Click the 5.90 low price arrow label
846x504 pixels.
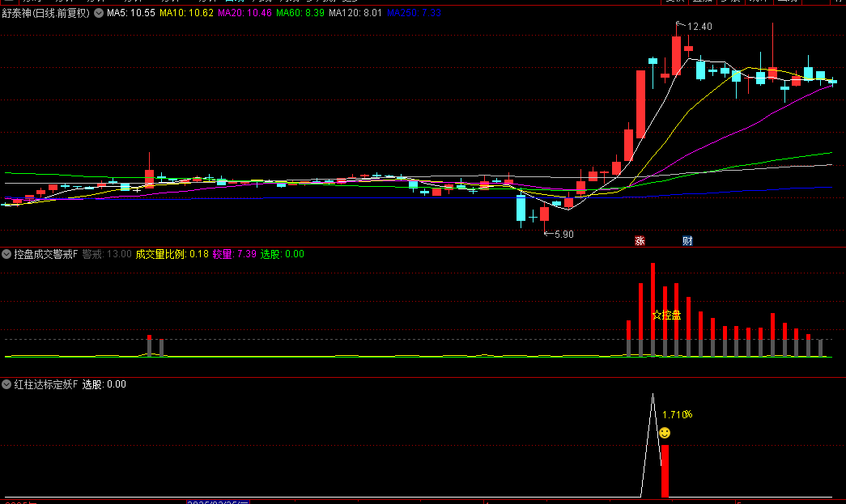558,234
